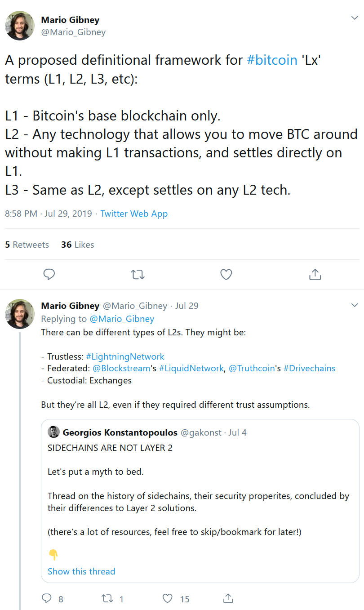Viewport: 364px width, 610px height.
Task: Open Mario Gibney's profile picture at top
Action: tap(20, 26)
